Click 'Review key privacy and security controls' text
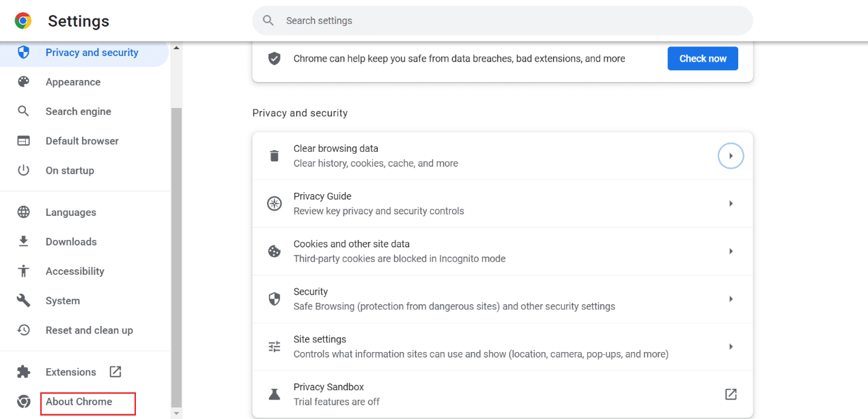This screenshot has height=419, width=868. 379,211
